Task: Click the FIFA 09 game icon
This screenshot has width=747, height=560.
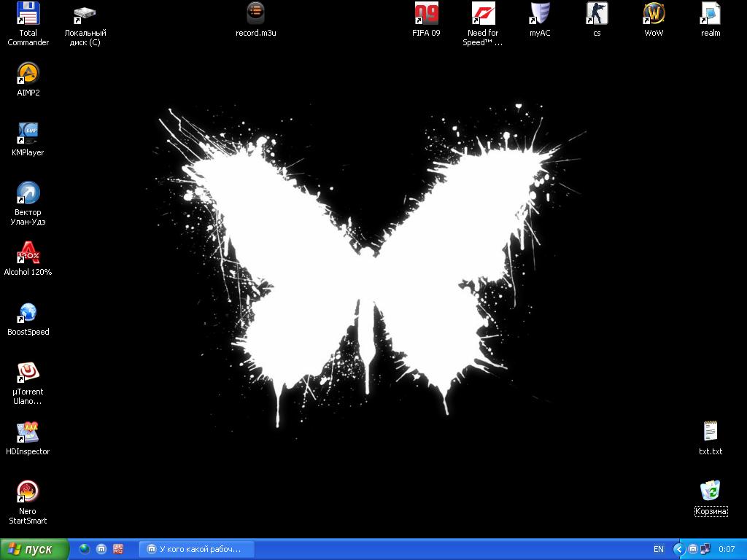Action: point(427,14)
